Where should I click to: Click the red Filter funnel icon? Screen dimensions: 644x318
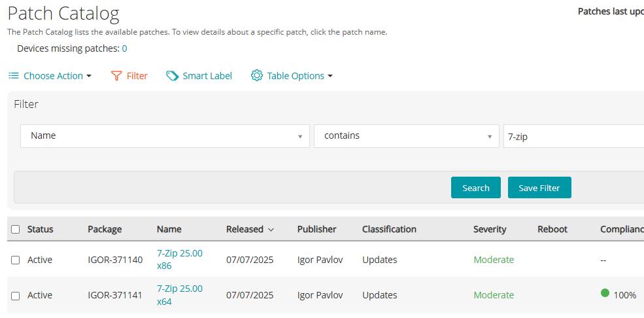point(116,76)
